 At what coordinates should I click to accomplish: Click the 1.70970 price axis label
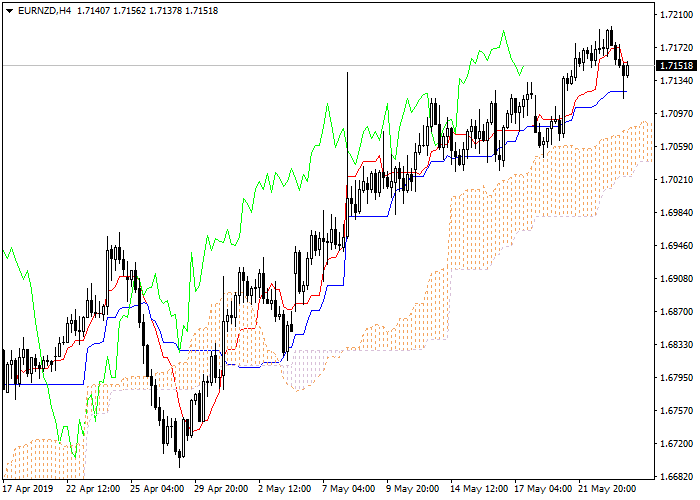point(677,114)
